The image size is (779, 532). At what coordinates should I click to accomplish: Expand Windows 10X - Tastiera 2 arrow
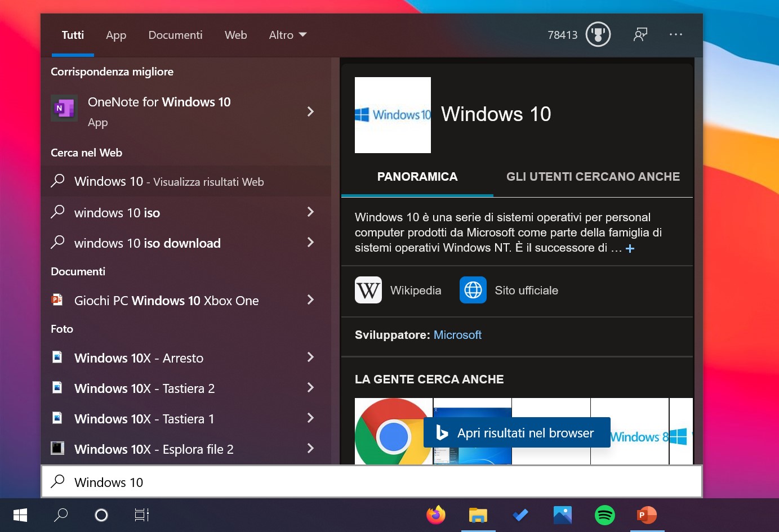310,387
